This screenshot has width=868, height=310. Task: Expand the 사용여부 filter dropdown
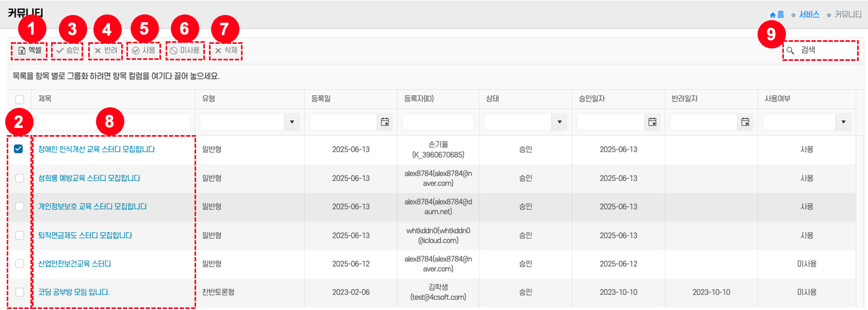pos(843,122)
